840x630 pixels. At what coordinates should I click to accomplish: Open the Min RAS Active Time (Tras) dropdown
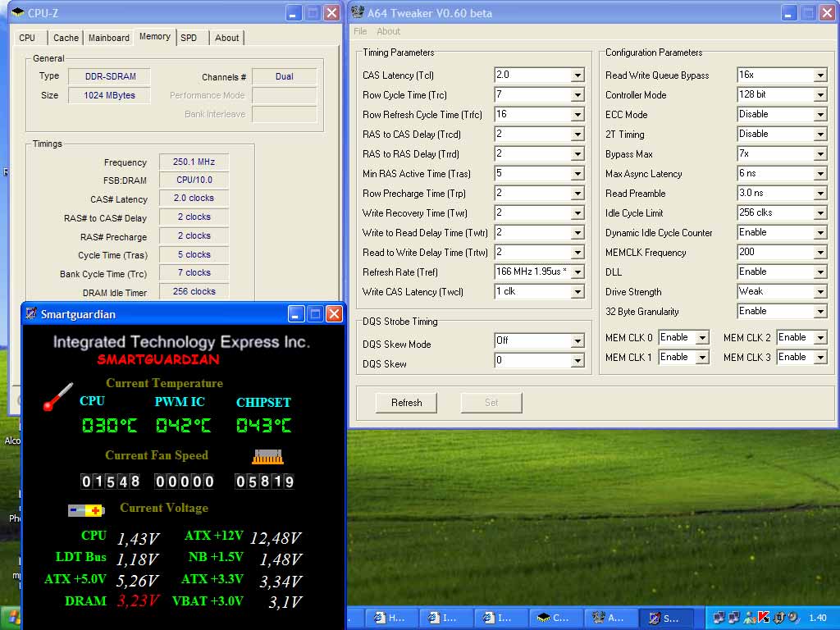[577, 174]
